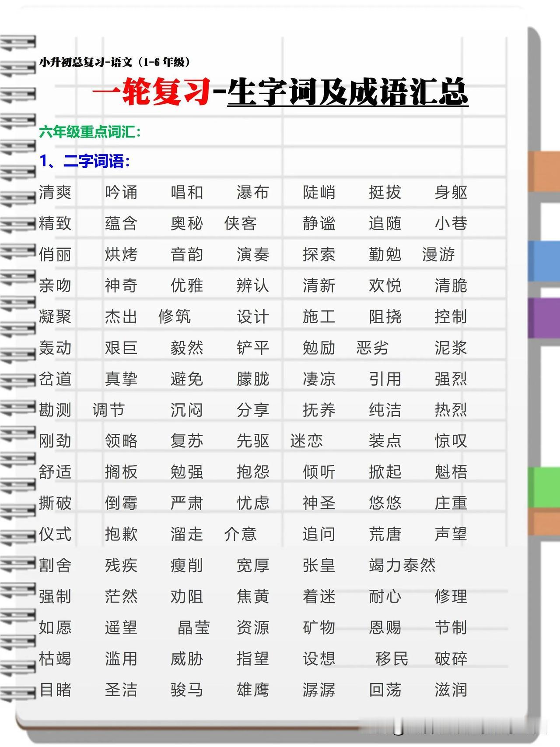Click the word 俏丽
Viewport: 560px width, 747px height.
pyautogui.click(x=55, y=254)
